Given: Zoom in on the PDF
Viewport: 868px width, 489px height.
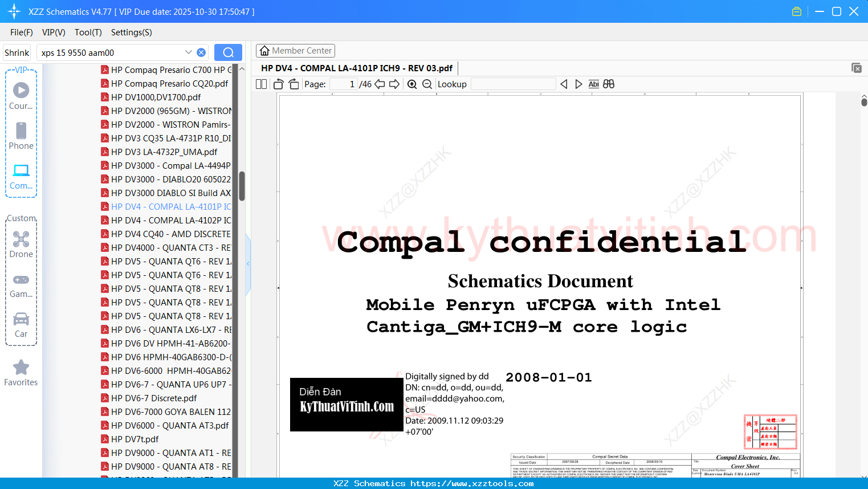Looking at the screenshot, I should point(412,84).
